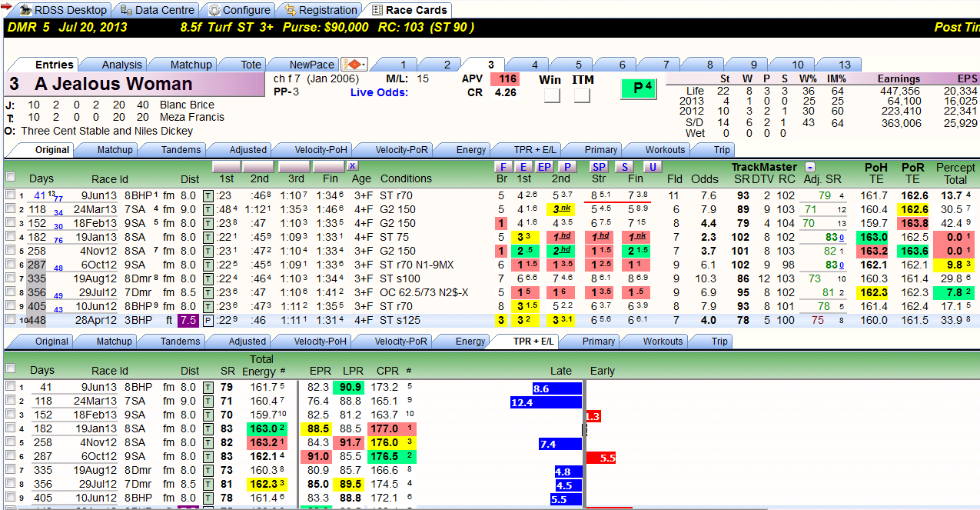Click the P running-style filter button beside EP
Screen dimensions: 980x510
566,166
